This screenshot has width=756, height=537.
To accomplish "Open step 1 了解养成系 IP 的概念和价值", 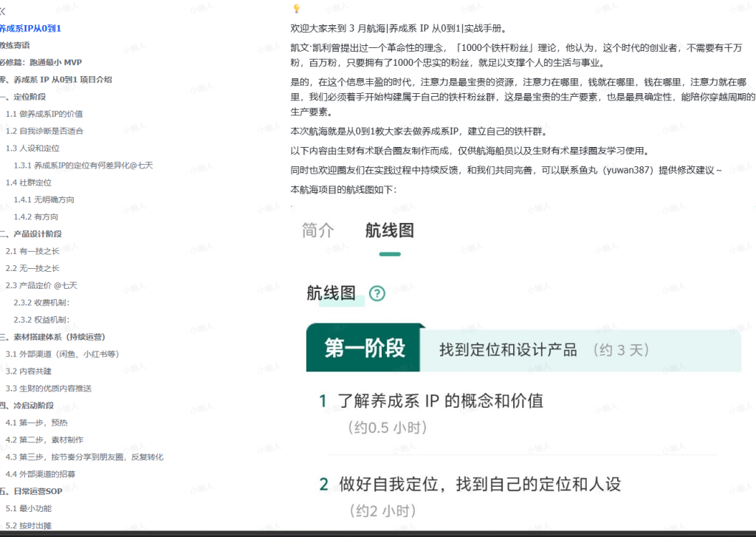I will 431,400.
